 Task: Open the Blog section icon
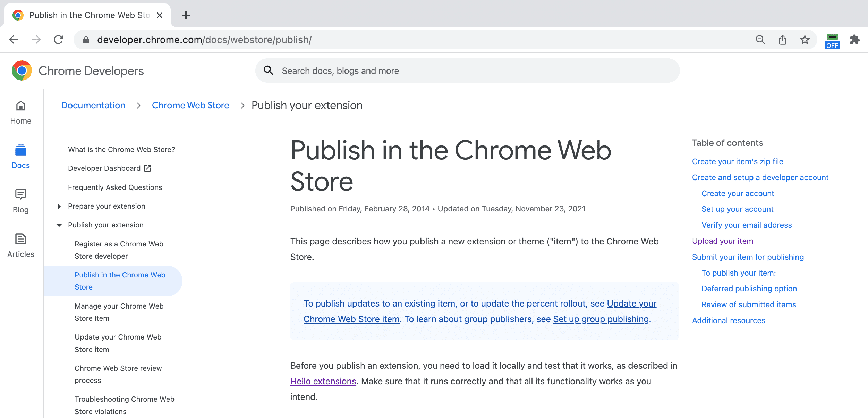point(20,194)
